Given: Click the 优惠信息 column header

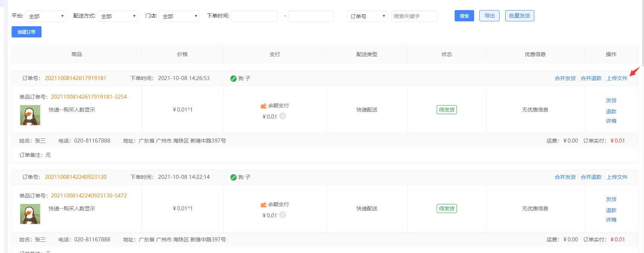Looking at the screenshot, I should pyautogui.click(x=535, y=54).
